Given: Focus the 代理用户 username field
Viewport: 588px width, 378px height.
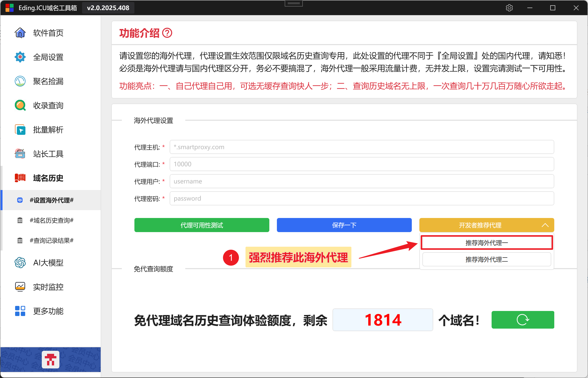Looking at the screenshot, I should point(362,181).
